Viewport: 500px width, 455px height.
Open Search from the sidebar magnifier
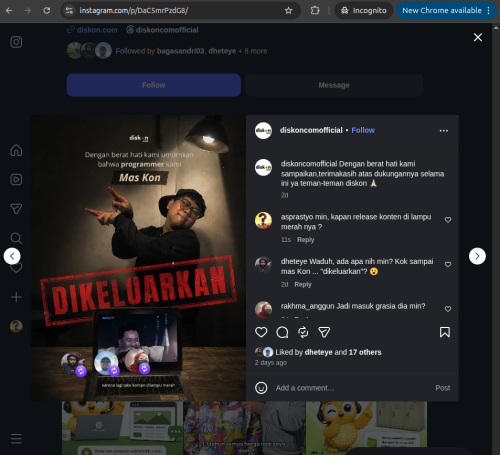point(16,238)
